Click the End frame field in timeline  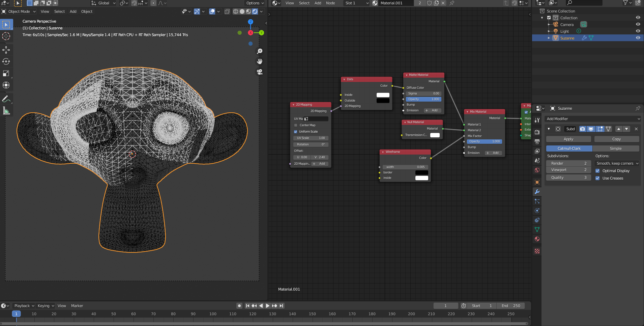[511, 306]
